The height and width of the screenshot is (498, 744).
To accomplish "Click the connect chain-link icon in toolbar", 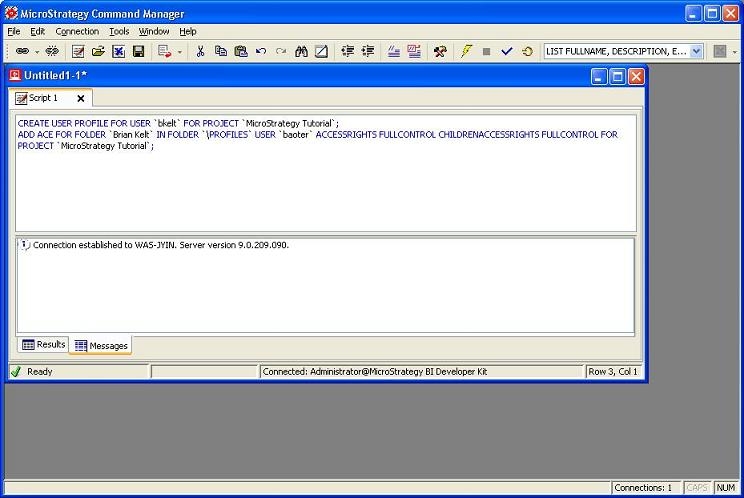I will click(22, 51).
